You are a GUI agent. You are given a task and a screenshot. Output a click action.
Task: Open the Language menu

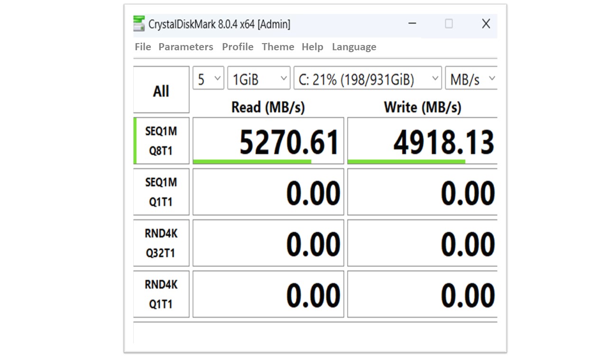tap(354, 47)
